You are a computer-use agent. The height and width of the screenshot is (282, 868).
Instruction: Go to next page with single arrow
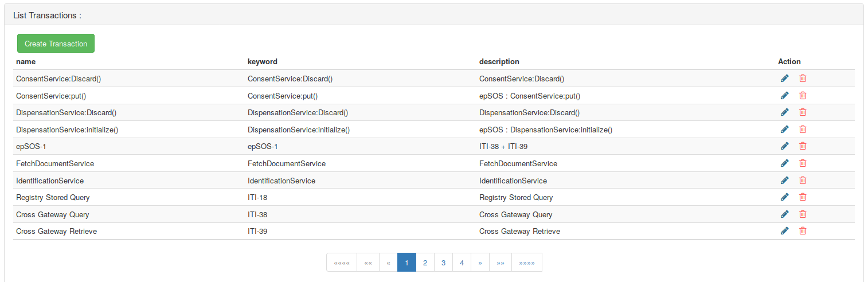(480, 263)
